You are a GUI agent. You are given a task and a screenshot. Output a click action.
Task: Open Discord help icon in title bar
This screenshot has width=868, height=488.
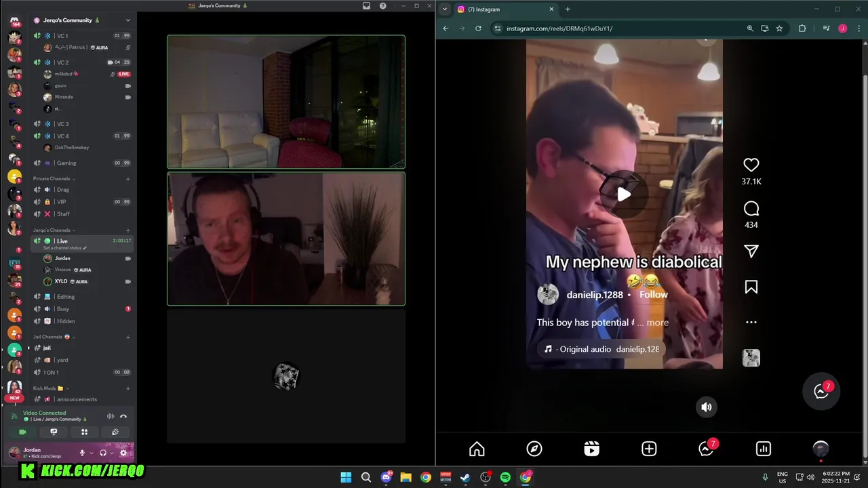click(383, 5)
